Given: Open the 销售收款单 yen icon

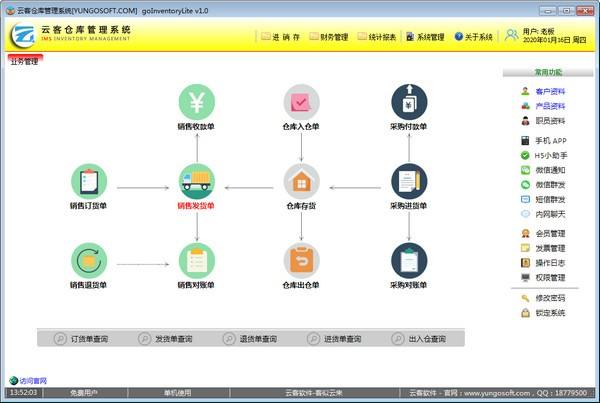Looking at the screenshot, I should pos(197,102).
